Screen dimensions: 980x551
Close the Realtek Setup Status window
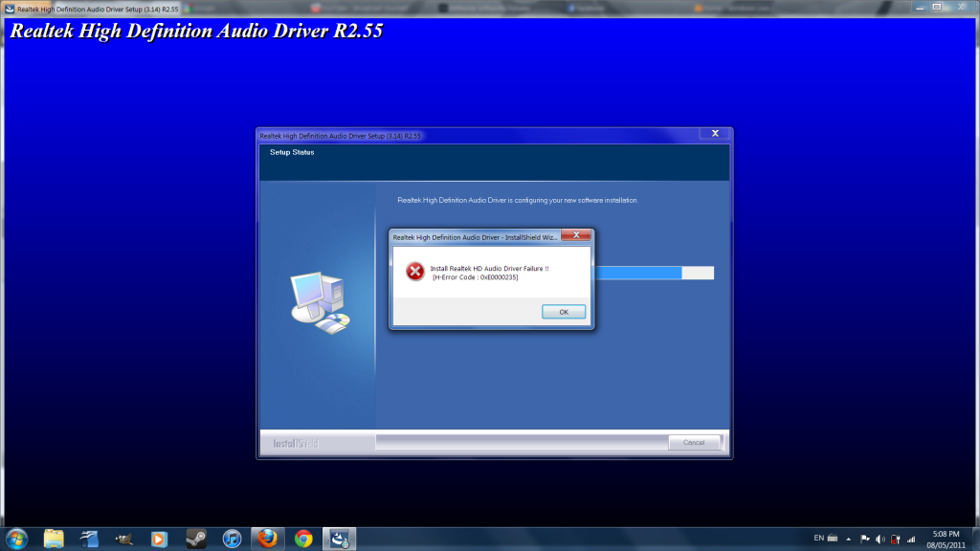(x=715, y=133)
